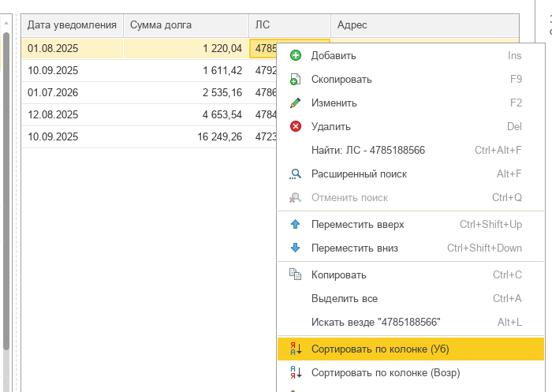Click the Copy record (Скопировать) icon

click(x=296, y=79)
